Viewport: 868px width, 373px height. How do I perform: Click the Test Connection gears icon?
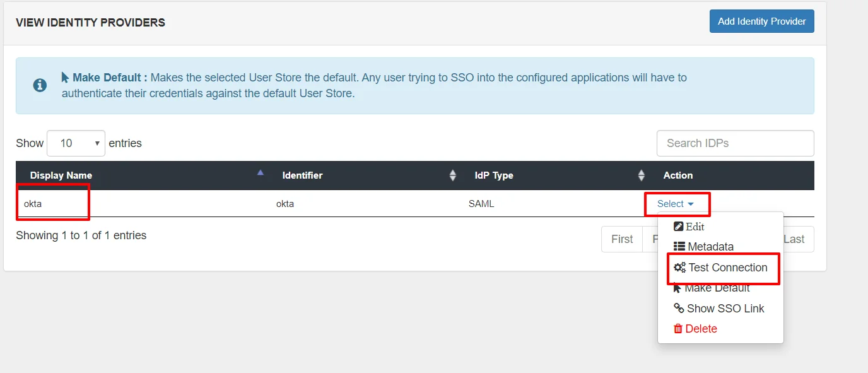(679, 267)
